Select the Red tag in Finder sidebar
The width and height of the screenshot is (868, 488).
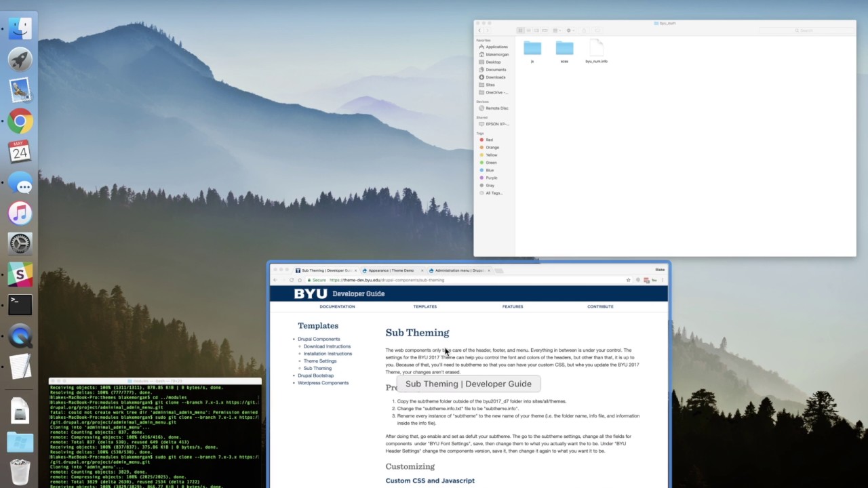[x=489, y=140]
